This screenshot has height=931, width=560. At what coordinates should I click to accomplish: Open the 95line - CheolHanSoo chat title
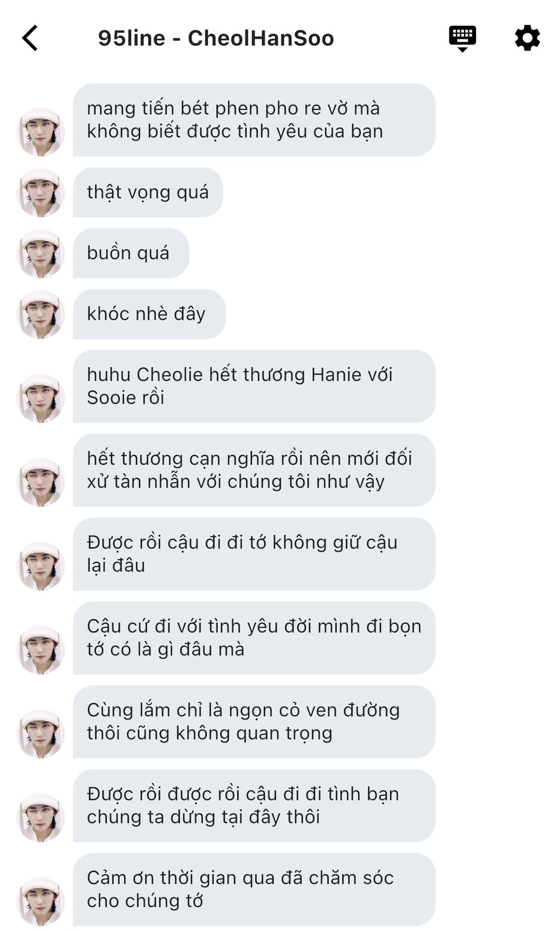tap(216, 38)
